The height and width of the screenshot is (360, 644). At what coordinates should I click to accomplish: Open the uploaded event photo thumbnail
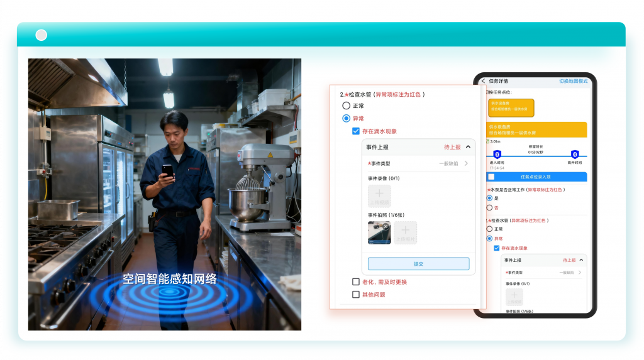(x=378, y=234)
